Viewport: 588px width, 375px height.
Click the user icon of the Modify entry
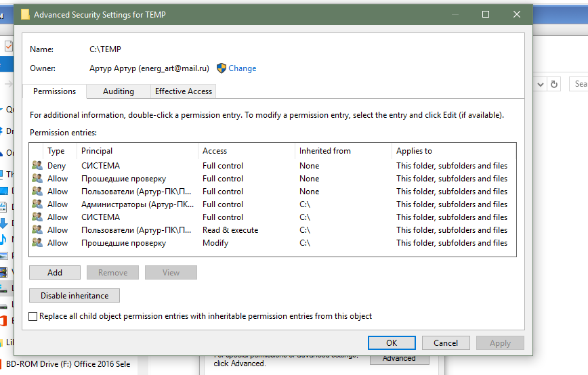click(37, 243)
